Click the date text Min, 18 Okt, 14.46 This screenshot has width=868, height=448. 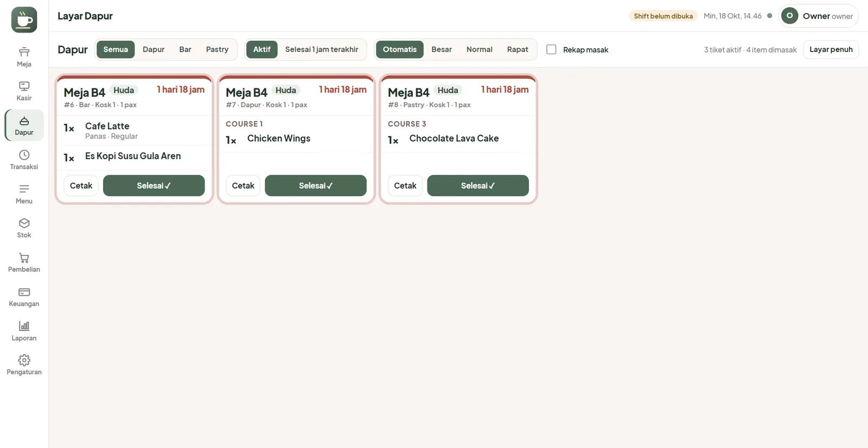tap(732, 16)
